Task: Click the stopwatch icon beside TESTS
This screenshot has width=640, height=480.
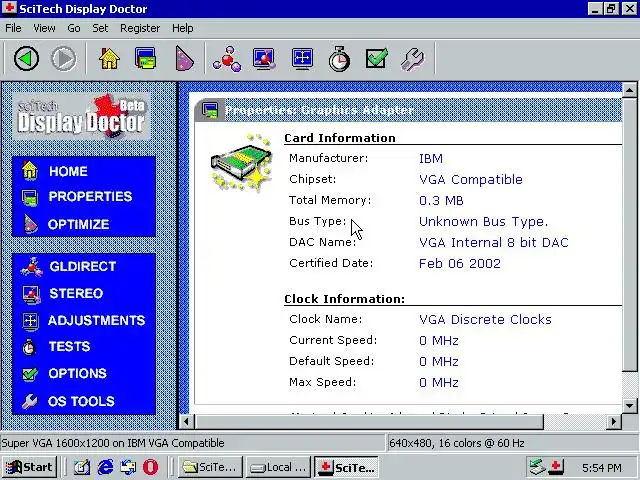Action: click(x=29, y=347)
